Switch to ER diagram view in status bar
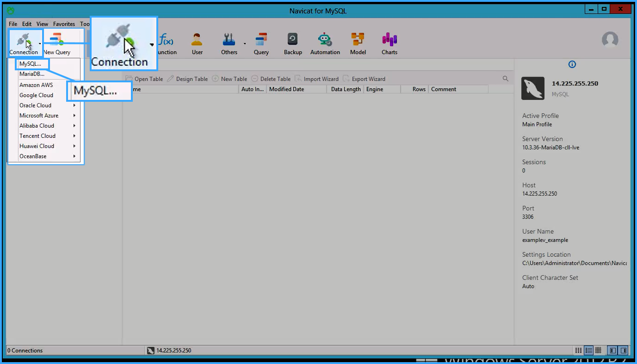 pyautogui.click(x=598, y=351)
